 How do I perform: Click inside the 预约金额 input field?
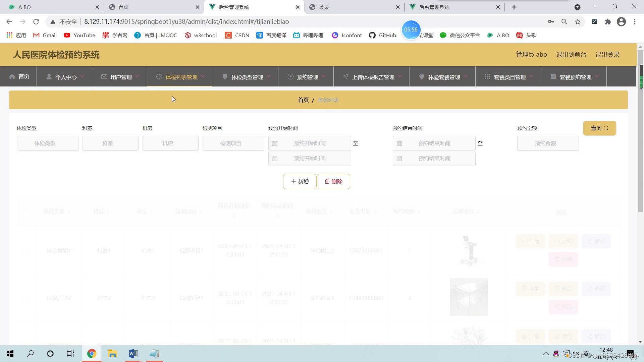[548, 143]
